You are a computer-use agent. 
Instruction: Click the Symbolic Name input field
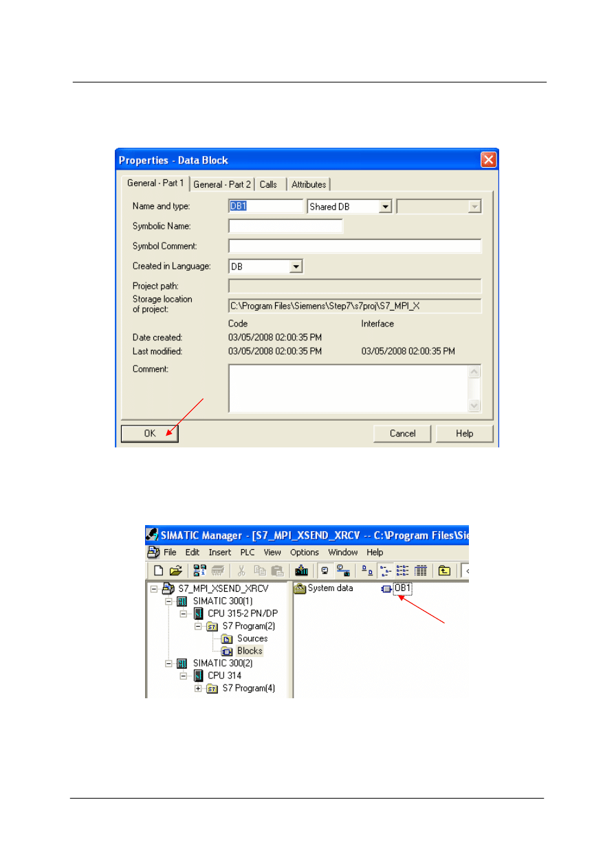tap(285, 226)
